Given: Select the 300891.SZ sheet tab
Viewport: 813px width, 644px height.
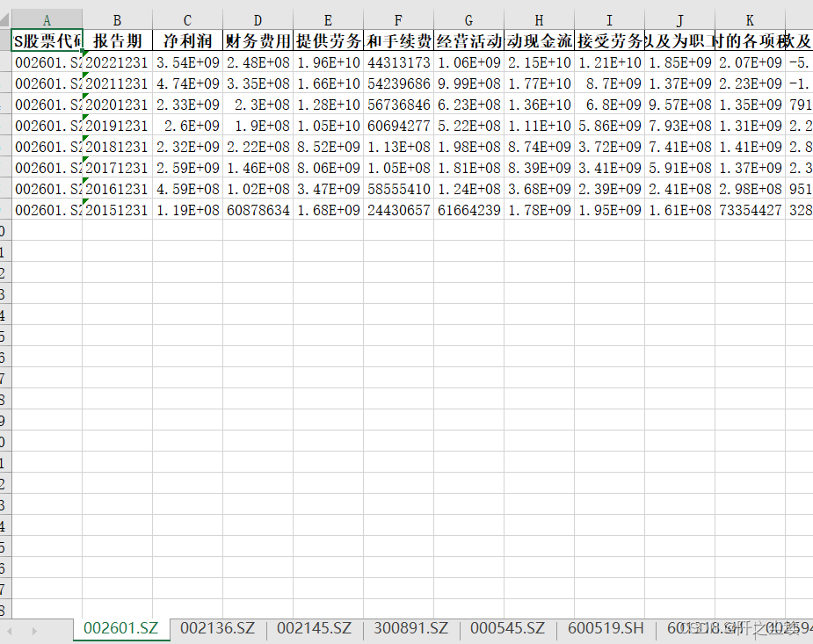Looking at the screenshot, I should [x=410, y=628].
